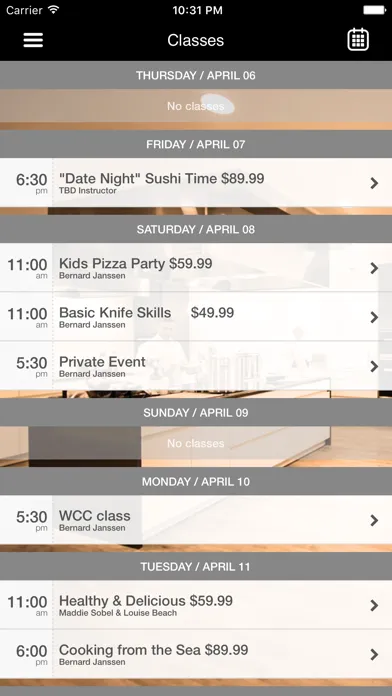This screenshot has height=696, width=392.
Task: Select the "Date Night" Sushi Time class
Action: pyautogui.click(x=196, y=182)
